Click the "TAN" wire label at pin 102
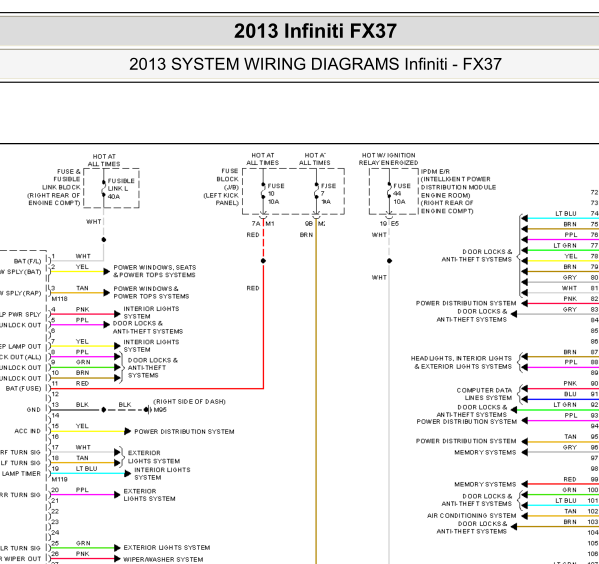This screenshot has width=599, height=564. pyautogui.click(x=570, y=511)
